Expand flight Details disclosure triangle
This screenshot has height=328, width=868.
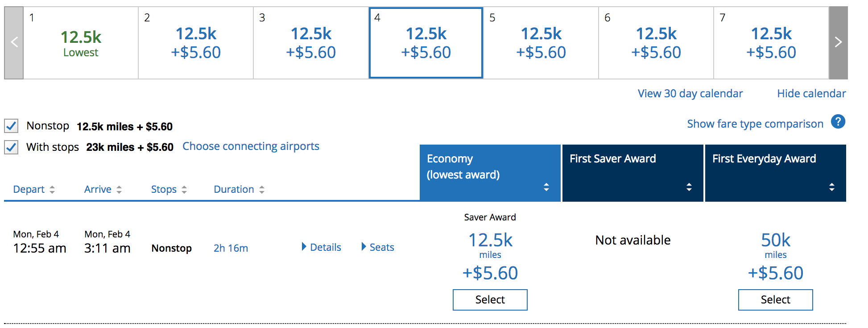304,247
